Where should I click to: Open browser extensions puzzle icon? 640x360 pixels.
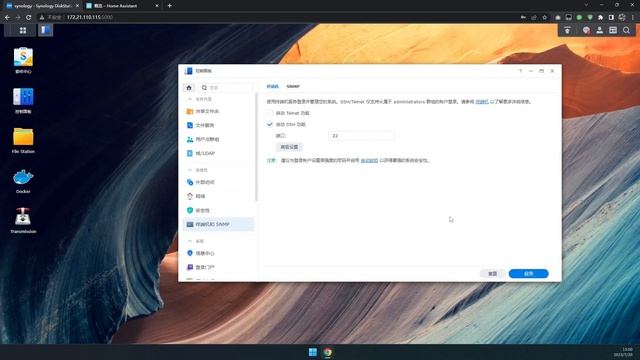click(600, 18)
